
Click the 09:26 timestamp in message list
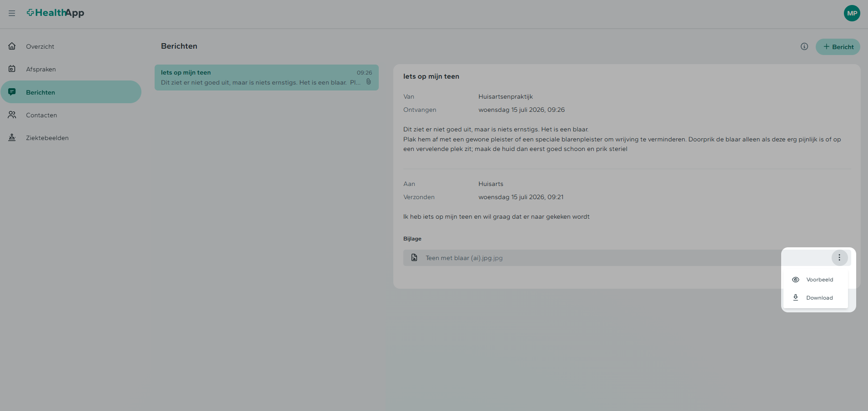click(x=364, y=73)
